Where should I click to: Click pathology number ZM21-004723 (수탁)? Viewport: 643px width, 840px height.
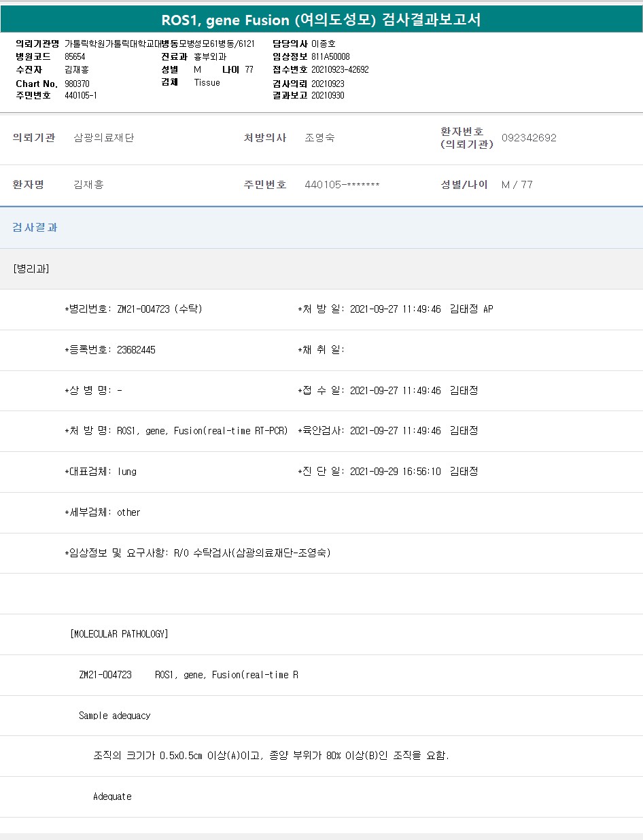(159, 309)
